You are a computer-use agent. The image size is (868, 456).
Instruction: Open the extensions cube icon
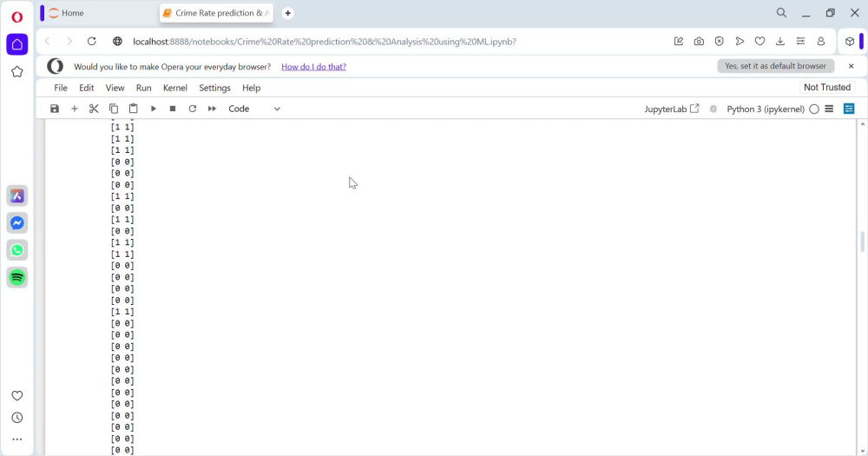[850, 41]
